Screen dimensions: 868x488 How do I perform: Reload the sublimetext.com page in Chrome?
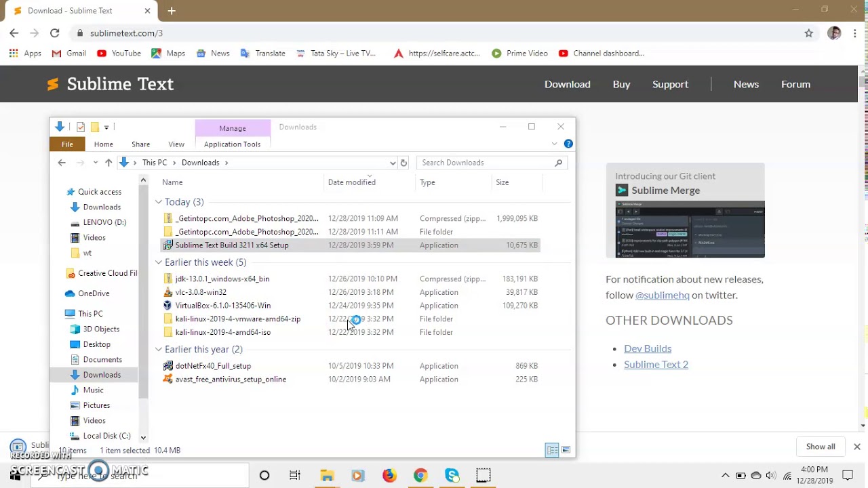click(x=55, y=33)
